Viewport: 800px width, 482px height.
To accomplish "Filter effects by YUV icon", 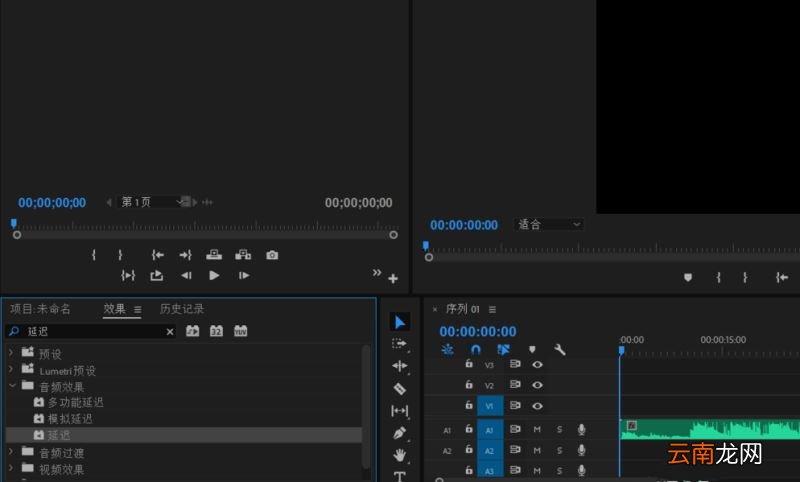I will pyautogui.click(x=240, y=332).
